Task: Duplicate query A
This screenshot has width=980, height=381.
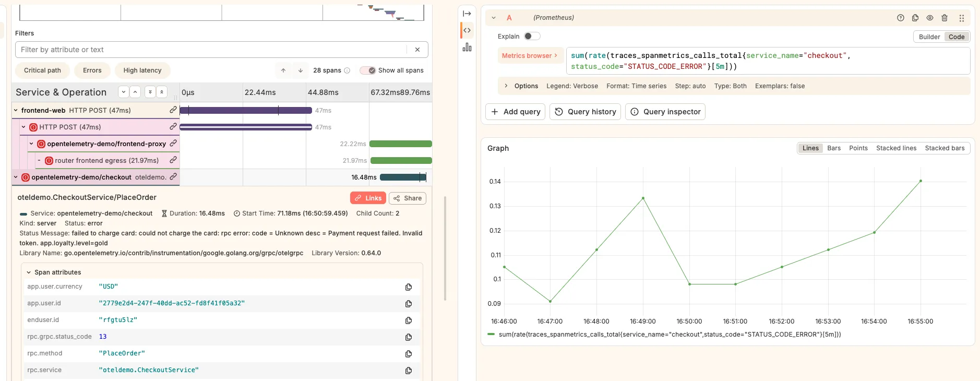Action: tap(915, 18)
